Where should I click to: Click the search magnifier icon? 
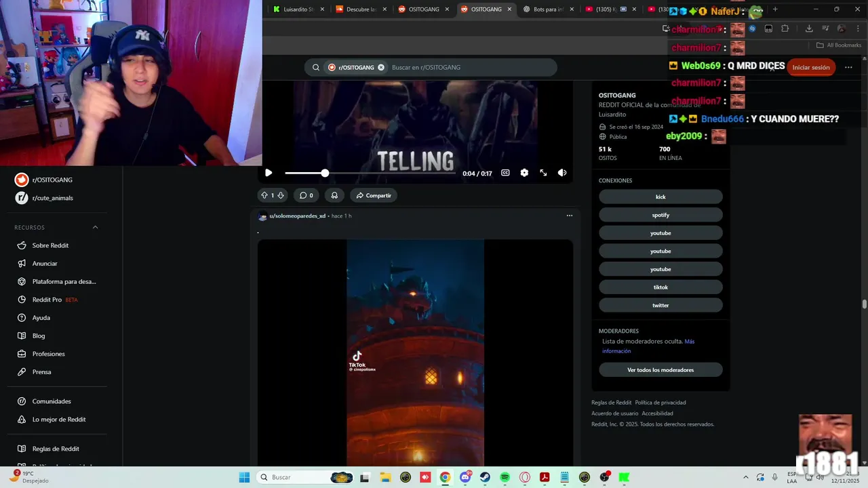coord(316,67)
